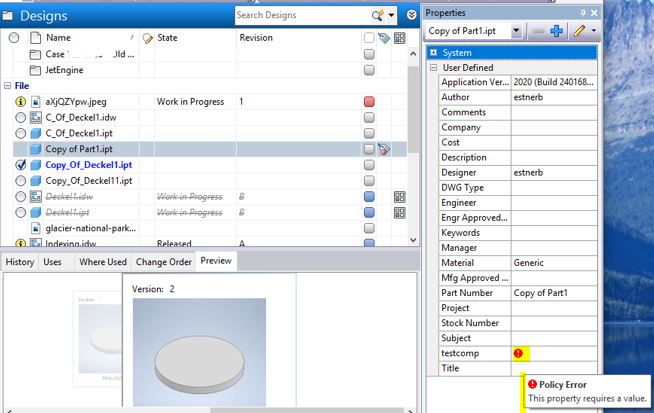Click the Material value Generic
Image resolution: width=654 pixels, height=413 pixels.
coord(528,263)
